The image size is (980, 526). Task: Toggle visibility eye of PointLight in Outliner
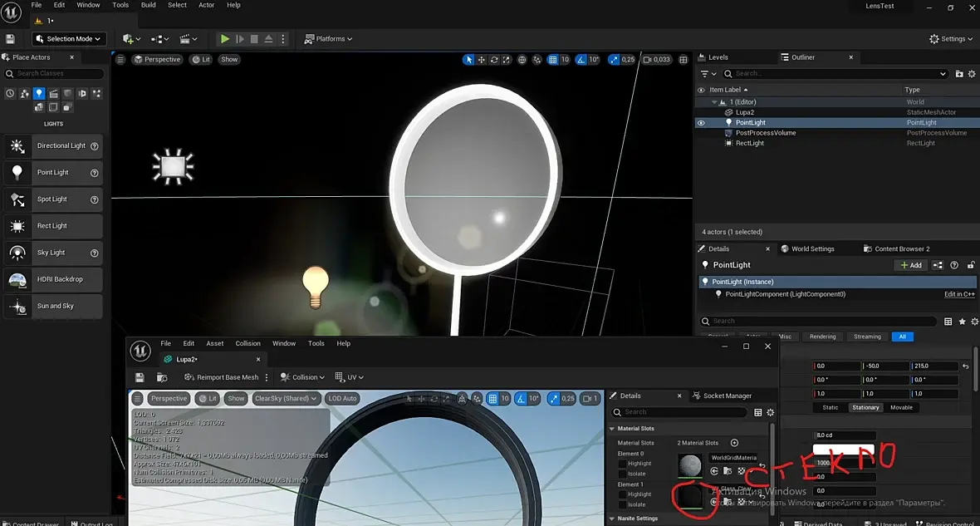click(701, 123)
